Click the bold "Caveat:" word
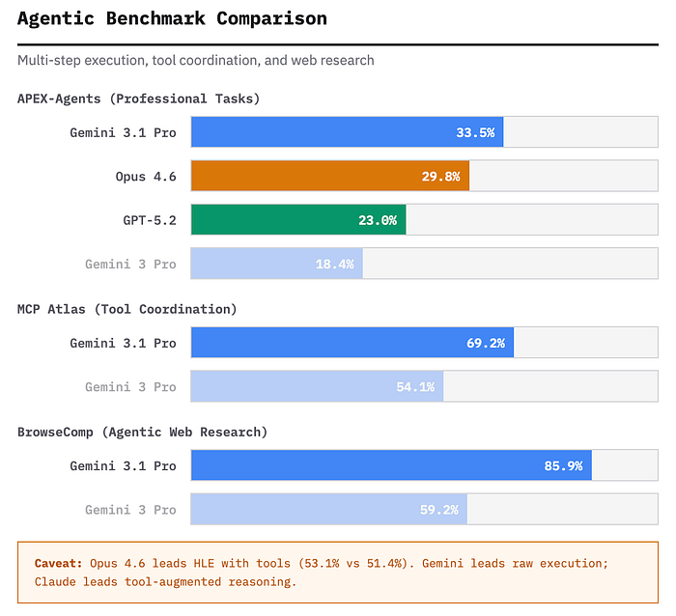Viewport: 676px width, 616px height. tap(58, 563)
